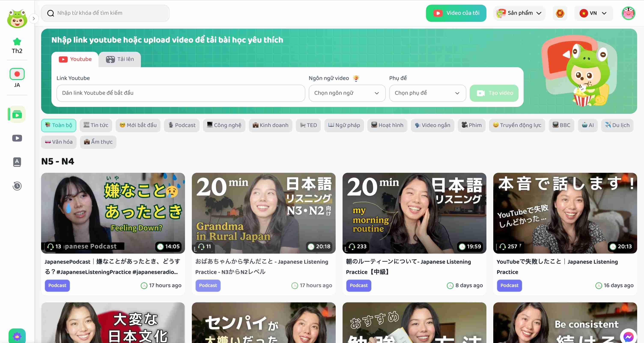Screen dimensions: 644x343
Task: Open Video của tôi
Action: coord(456,13)
